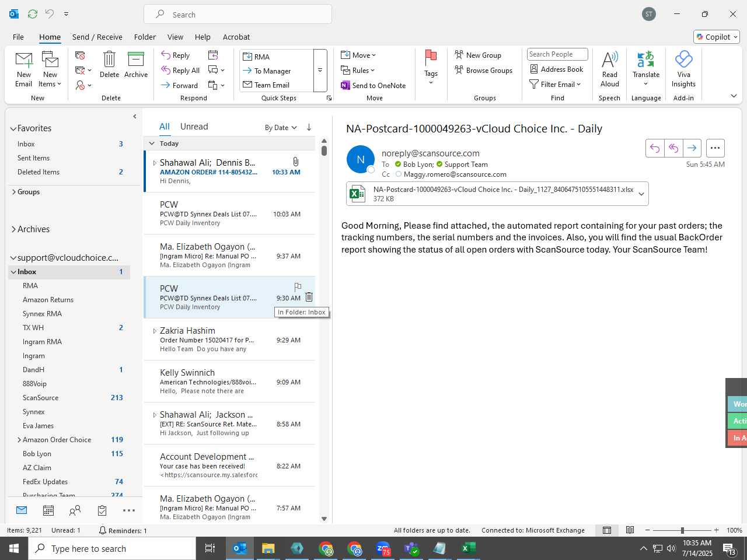Screen dimensions: 747x560
Task: Select the To Manager quick step
Action: [277, 71]
